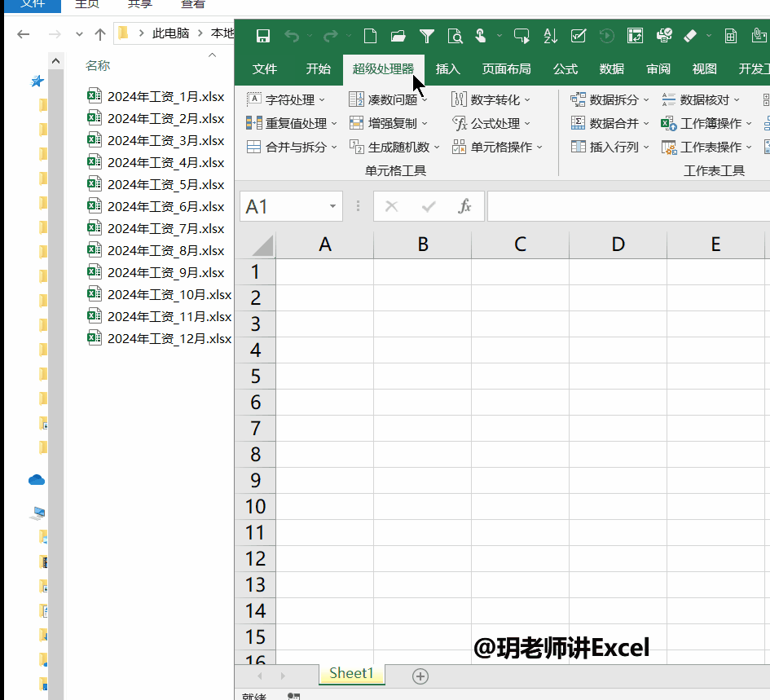Click the speech bubble play icon

521,36
